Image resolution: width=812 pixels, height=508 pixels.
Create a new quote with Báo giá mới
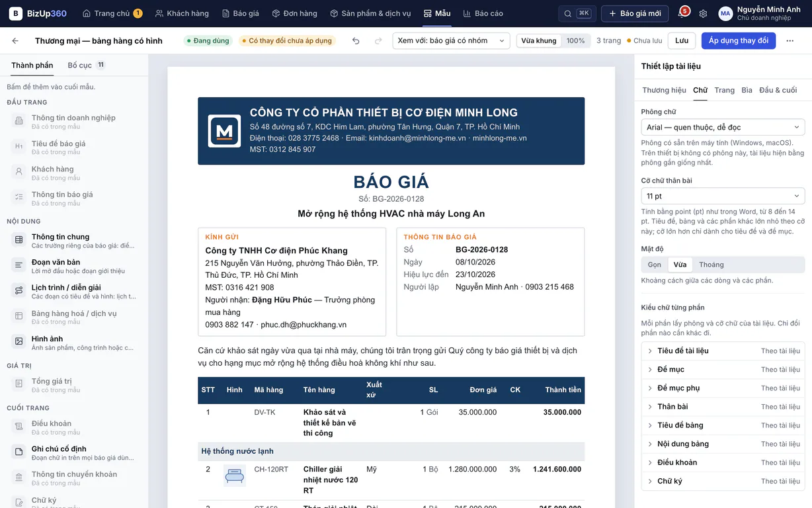[635, 13]
